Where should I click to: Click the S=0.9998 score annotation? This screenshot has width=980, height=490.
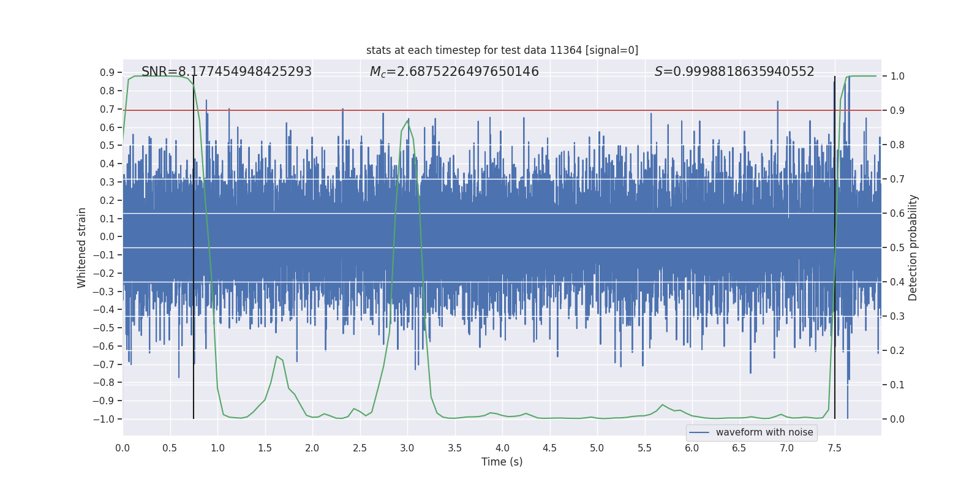[x=734, y=72]
